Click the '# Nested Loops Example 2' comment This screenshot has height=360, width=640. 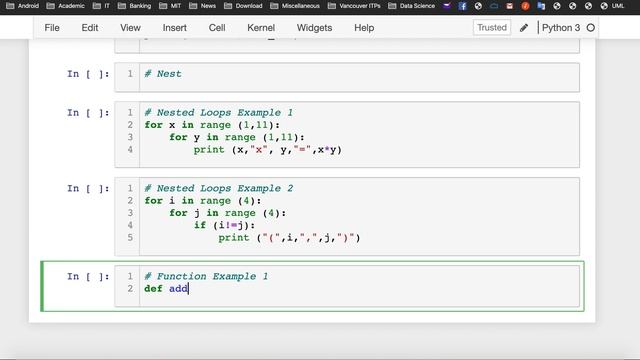pyautogui.click(x=219, y=189)
